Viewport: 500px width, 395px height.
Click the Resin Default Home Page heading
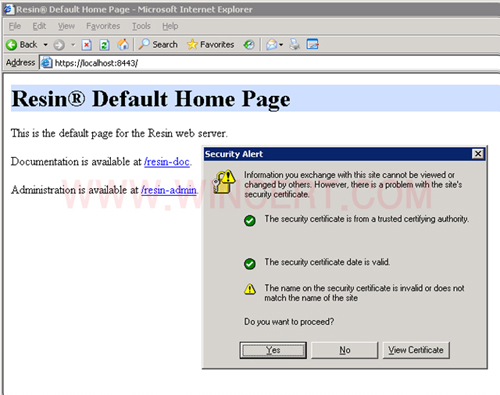click(x=151, y=99)
